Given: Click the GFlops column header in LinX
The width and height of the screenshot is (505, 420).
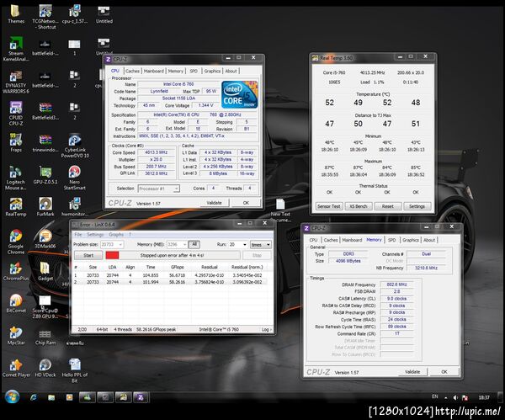Looking at the screenshot, I should (177, 267).
